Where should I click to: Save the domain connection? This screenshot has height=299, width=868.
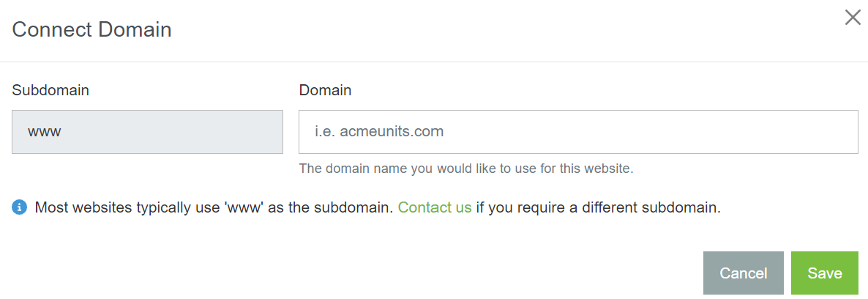(824, 273)
